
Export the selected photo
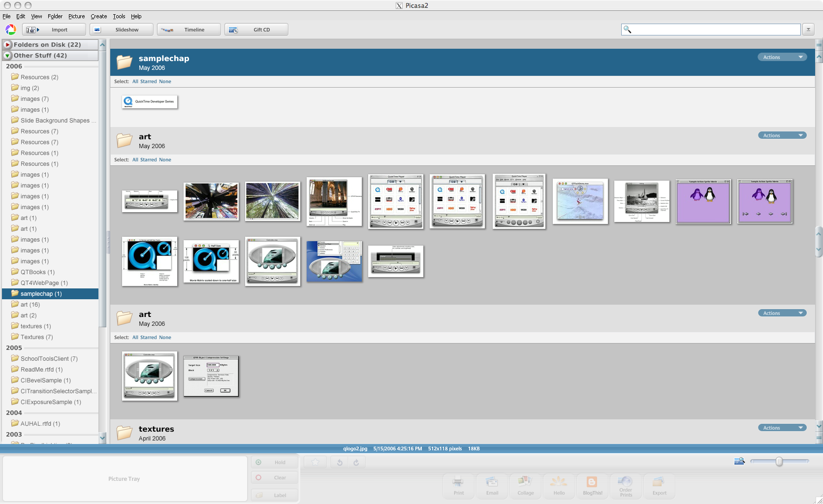pos(659,486)
